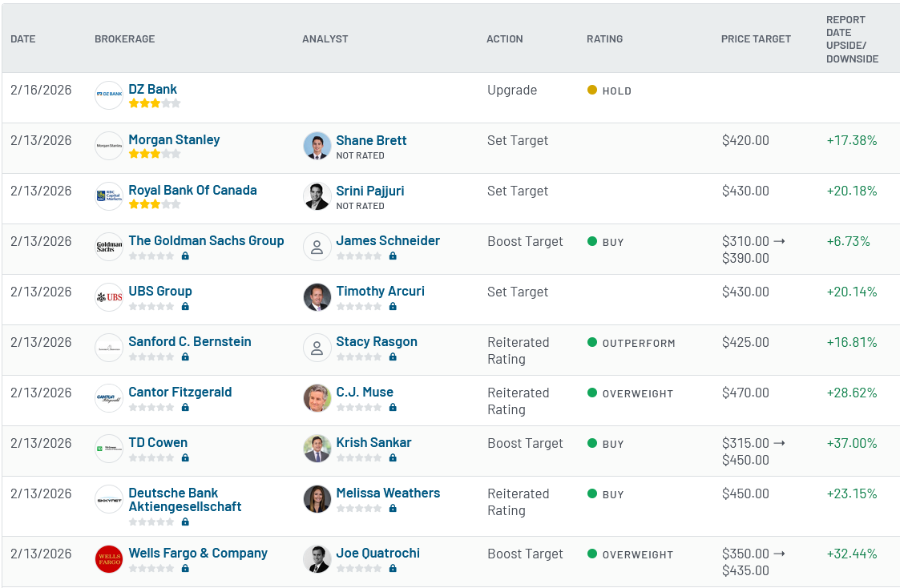Screen dimensions: 900x588
Task: Click the lock icon under Timothy Arcuri
Action: pyautogui.click(x=393, y=306)
